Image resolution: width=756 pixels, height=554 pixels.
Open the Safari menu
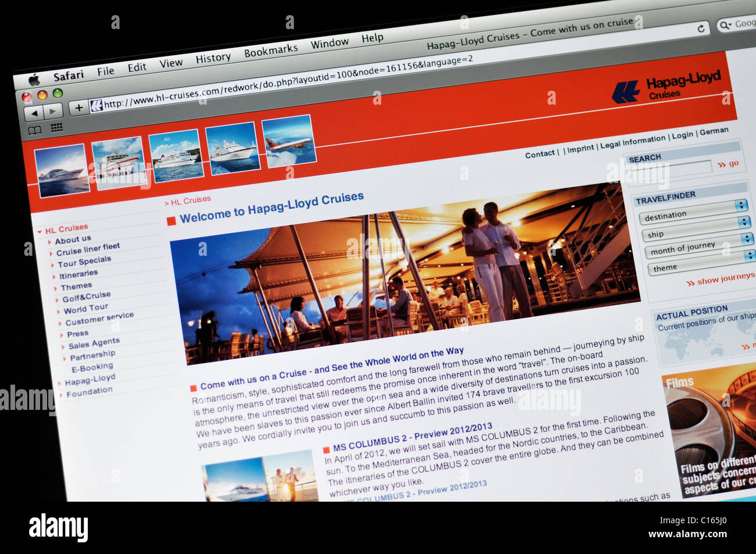69,76
